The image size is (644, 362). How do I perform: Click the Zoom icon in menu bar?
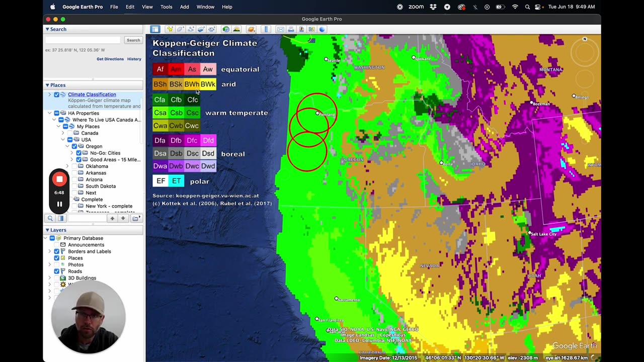pyautogui.click(x=416, y=7)
